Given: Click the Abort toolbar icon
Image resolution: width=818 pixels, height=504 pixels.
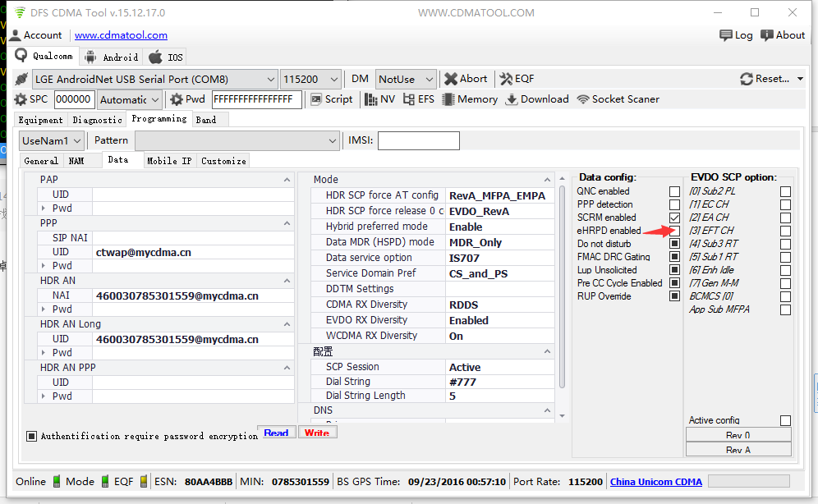Looking at the screenshot, I should [x=451, y=80].
